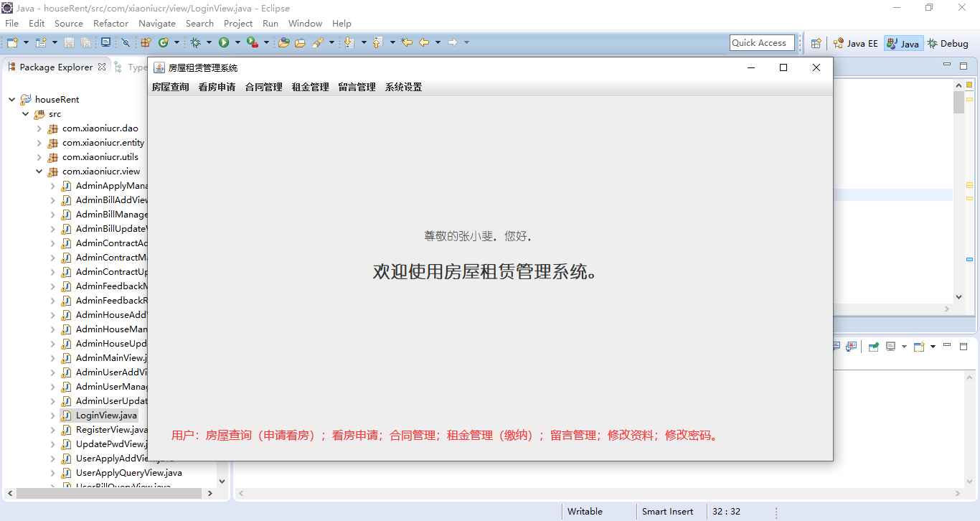Open the New wizard dropdown arrow
Image resolution: width=980 pixels, height=521 pixels.
[26, 42]
